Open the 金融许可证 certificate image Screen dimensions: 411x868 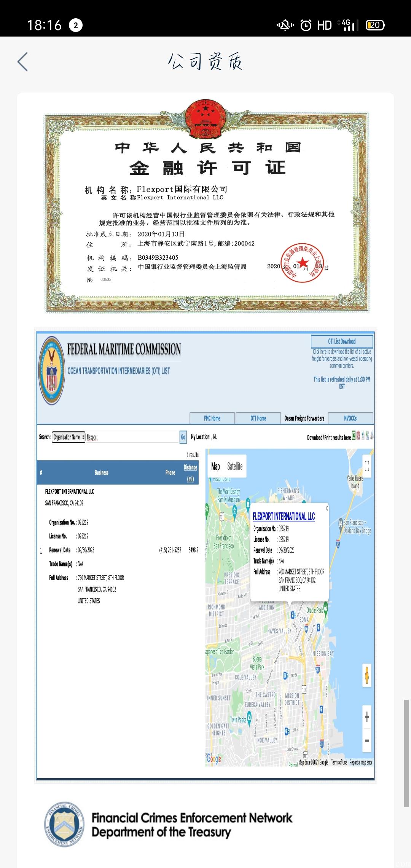coord(207,206)
